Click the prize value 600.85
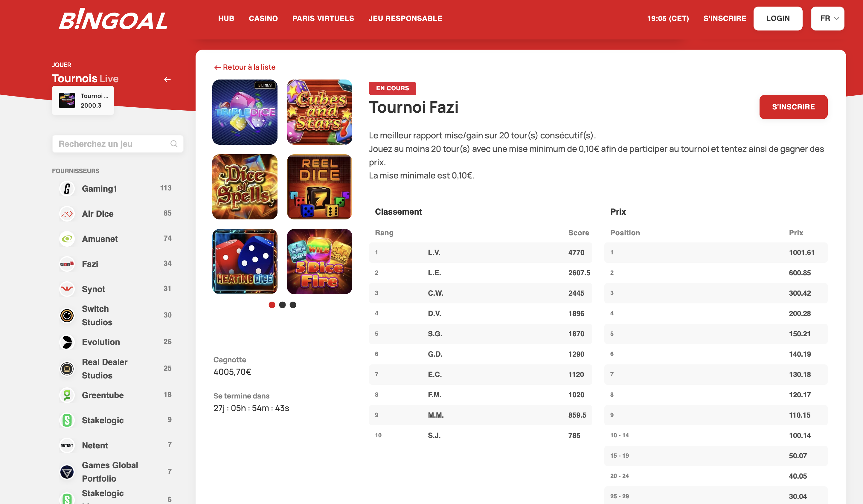 (x=800, y=273)
